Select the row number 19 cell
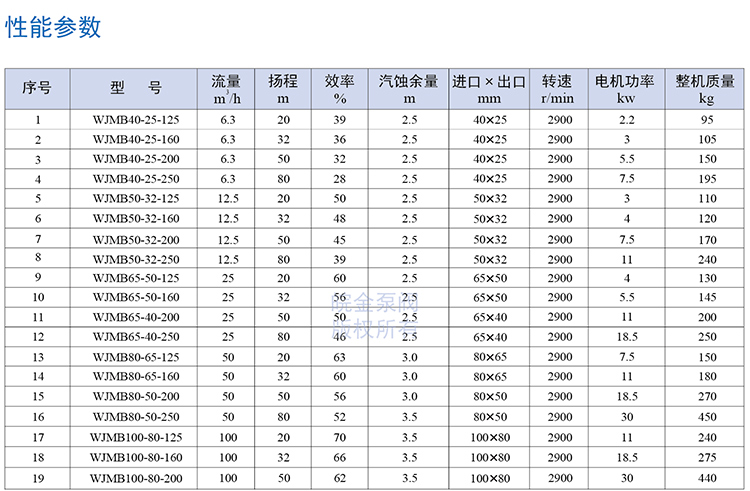Image resolution: width=750 pixels, height=491 pixels. tap(38, 477)
